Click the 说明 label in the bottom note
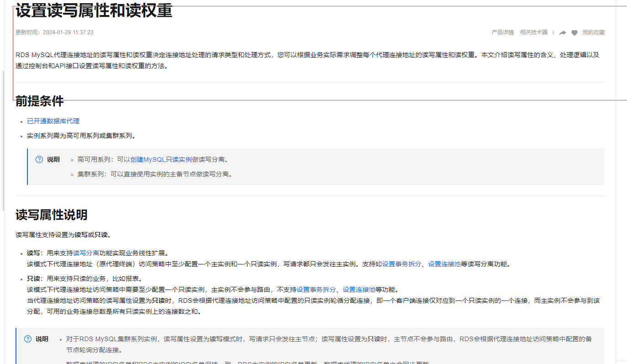The width and height of the screenshot is (627, 364). click(42, 339)
